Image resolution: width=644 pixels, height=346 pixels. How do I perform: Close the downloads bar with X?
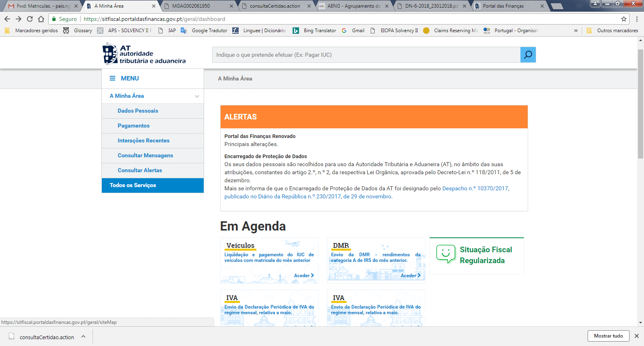coord(637,336)
